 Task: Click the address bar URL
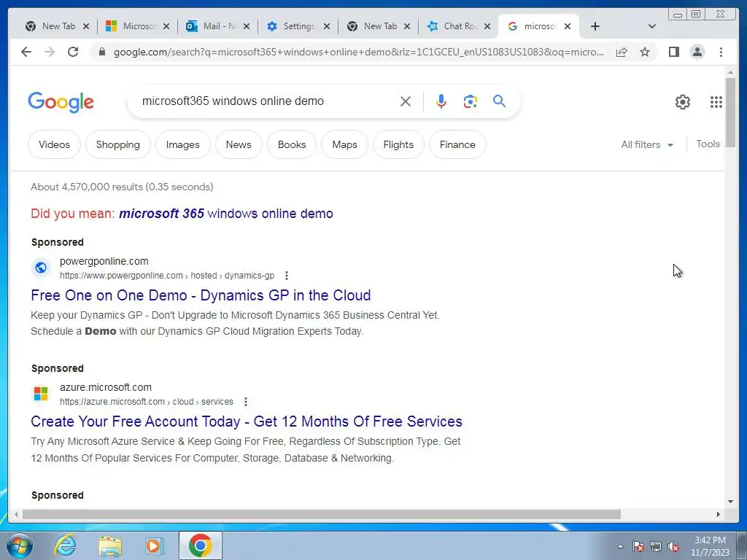tap(358, 52)
